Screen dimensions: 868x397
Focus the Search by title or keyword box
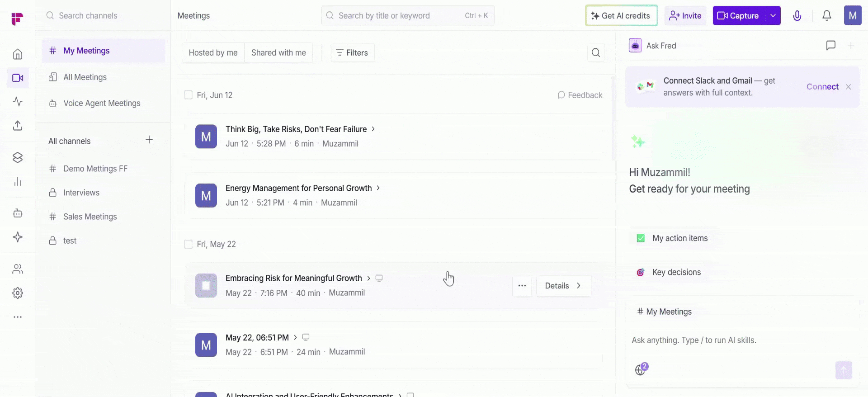(x=408, y=15)
